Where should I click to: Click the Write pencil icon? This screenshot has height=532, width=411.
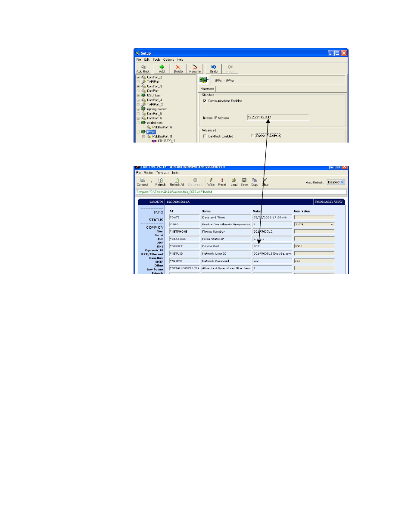tap(211, 182)
